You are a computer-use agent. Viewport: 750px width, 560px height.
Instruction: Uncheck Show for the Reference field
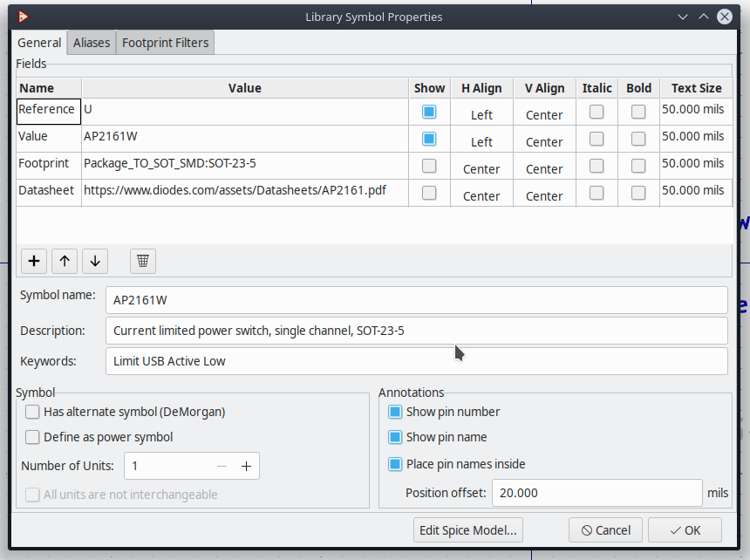click(429, 112)
